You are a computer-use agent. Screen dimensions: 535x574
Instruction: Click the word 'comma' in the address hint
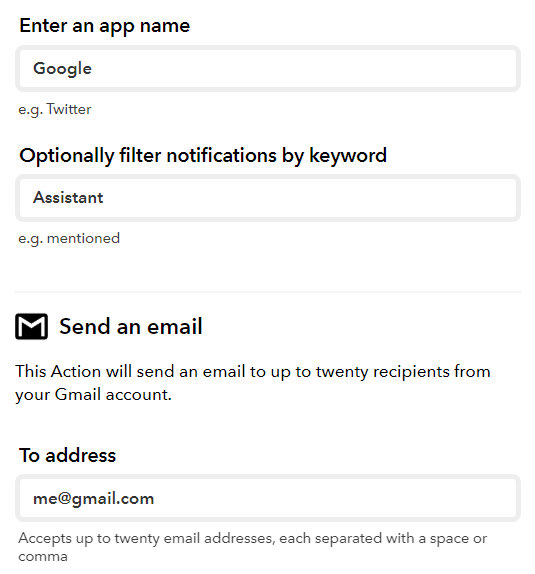pos(43,557)
